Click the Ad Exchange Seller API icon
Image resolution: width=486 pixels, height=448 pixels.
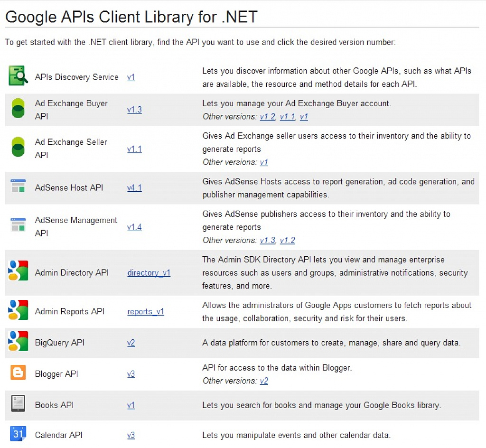coord(18,147)
